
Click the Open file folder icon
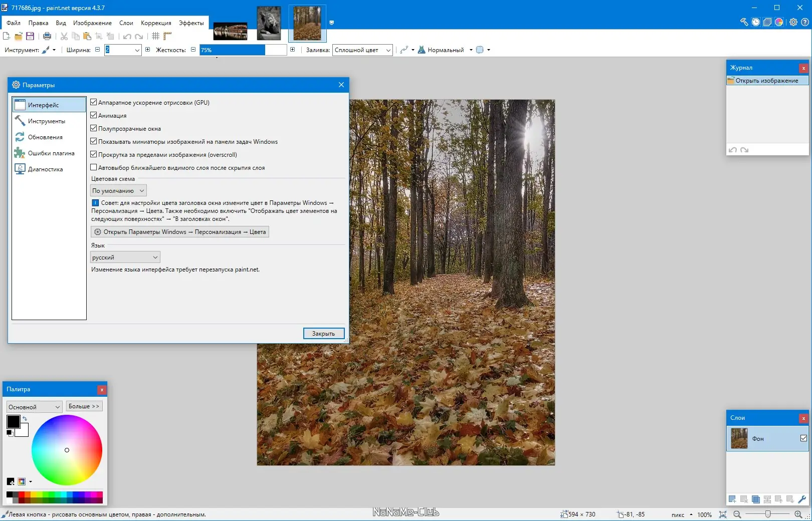coord(19,36)
